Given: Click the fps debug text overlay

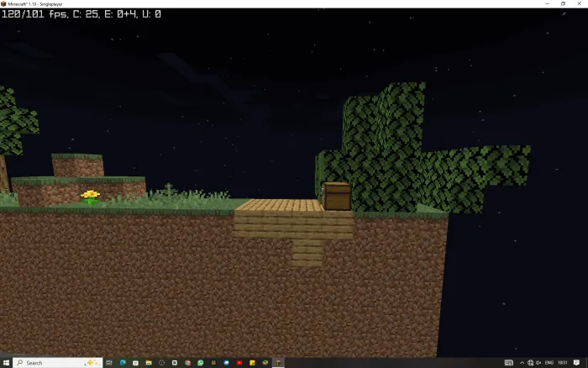Looking at the screenshot, I should [x=81, y=14].
